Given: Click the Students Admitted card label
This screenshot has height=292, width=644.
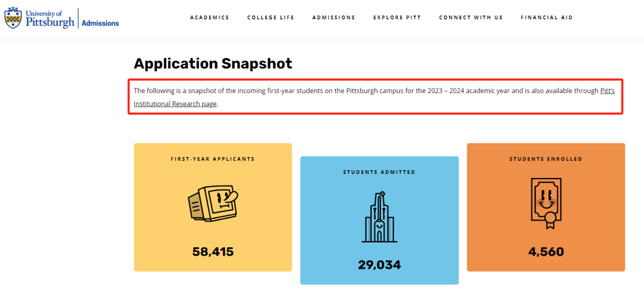Looking at the screenshot, I should [x=379, y=172].
